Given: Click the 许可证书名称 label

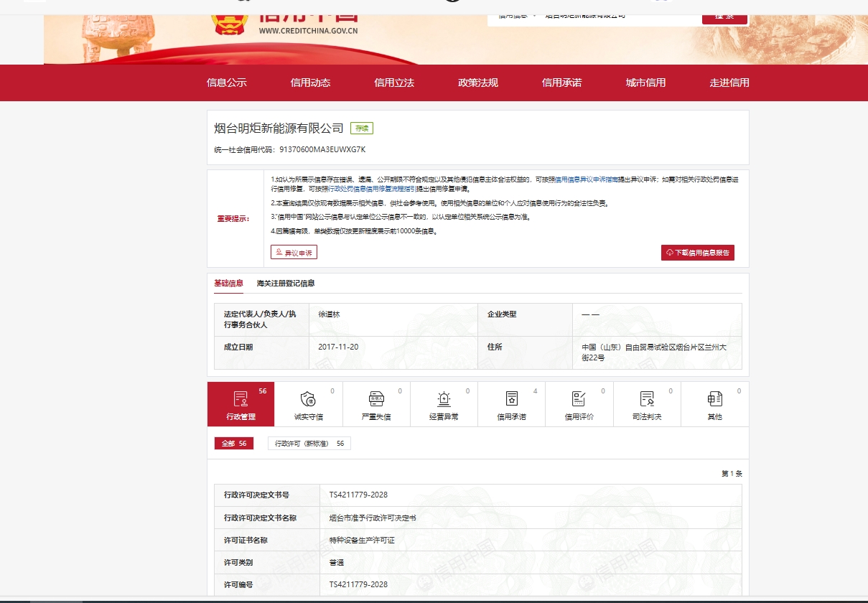Looking at the screenshot, I should 246,540.
